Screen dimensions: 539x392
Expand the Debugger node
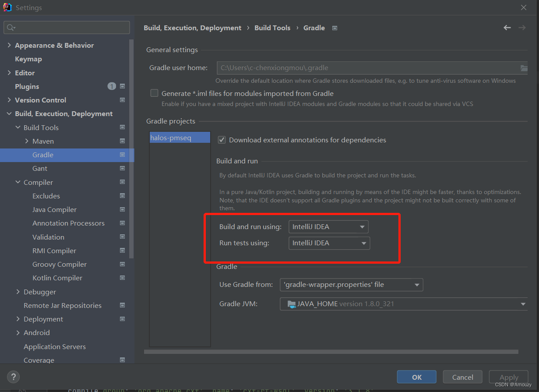click(18, 292)
